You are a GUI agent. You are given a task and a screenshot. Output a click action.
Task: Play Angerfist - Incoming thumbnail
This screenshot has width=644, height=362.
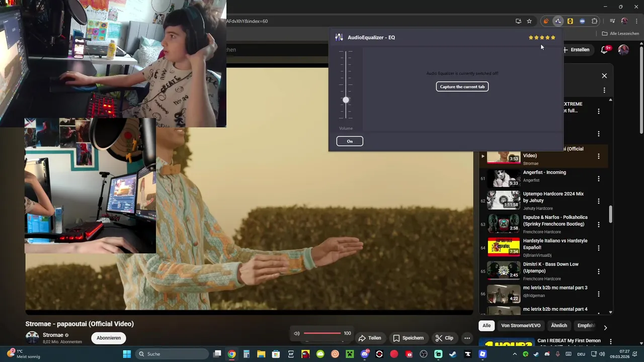point(504,178)
